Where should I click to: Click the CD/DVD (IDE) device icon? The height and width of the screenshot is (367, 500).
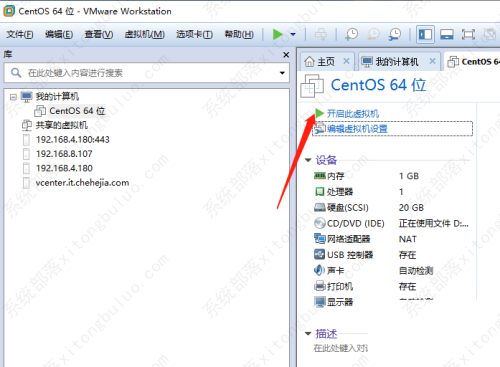pyautogui.click(x=320, y=223)
